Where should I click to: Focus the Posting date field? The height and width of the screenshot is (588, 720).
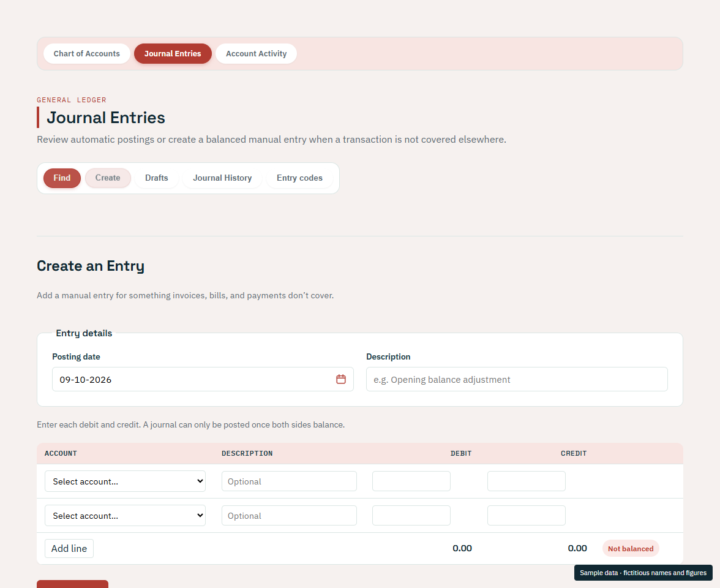(203, 379)
